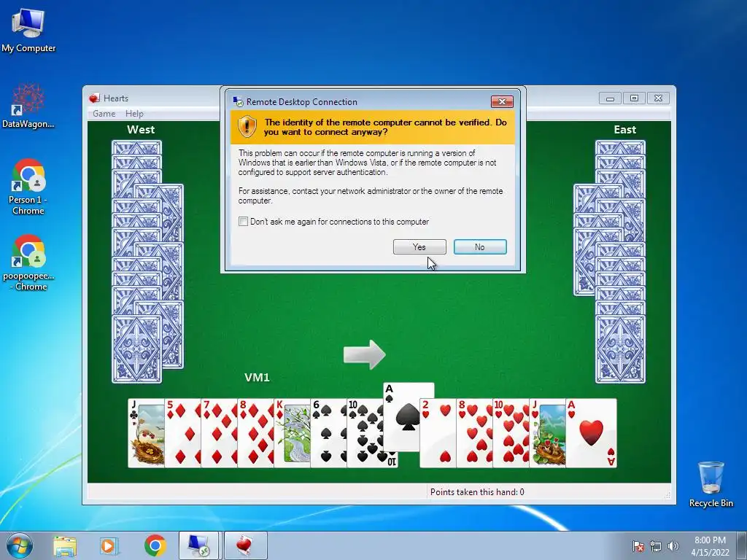Select the 7 of diamonds card
747x560 pixels.
(219, 433)
